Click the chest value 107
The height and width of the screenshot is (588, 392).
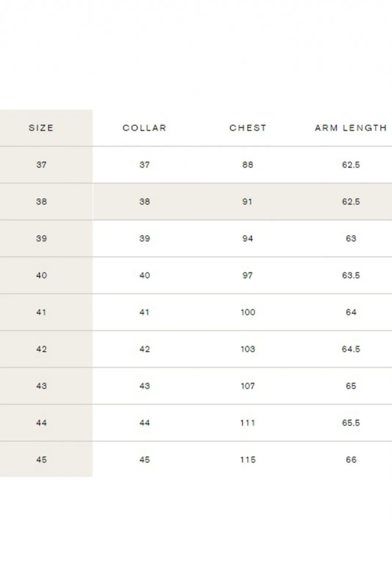(x=248, y=386)
